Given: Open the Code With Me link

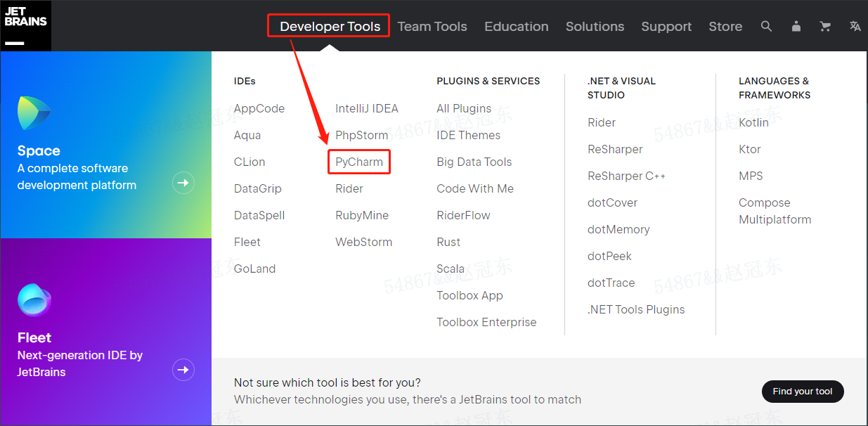Looking at the screenshot, I should [x=475, y=188].
